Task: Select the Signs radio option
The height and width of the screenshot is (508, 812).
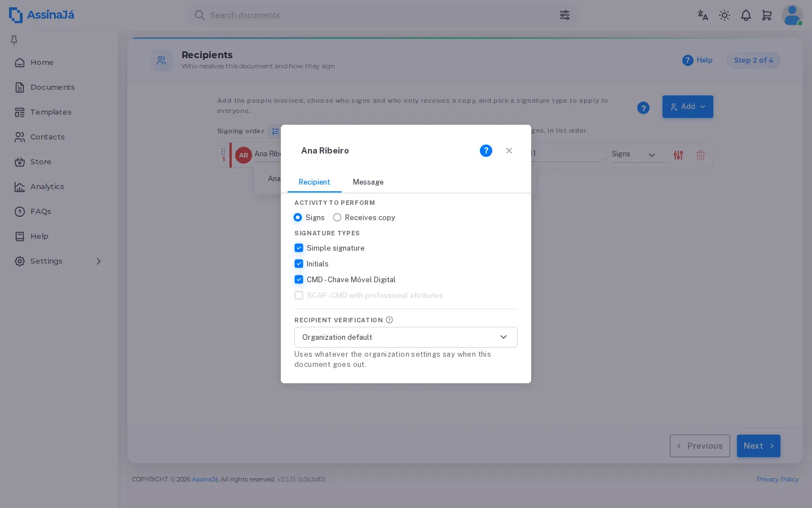Action: [x=298, y=217]
